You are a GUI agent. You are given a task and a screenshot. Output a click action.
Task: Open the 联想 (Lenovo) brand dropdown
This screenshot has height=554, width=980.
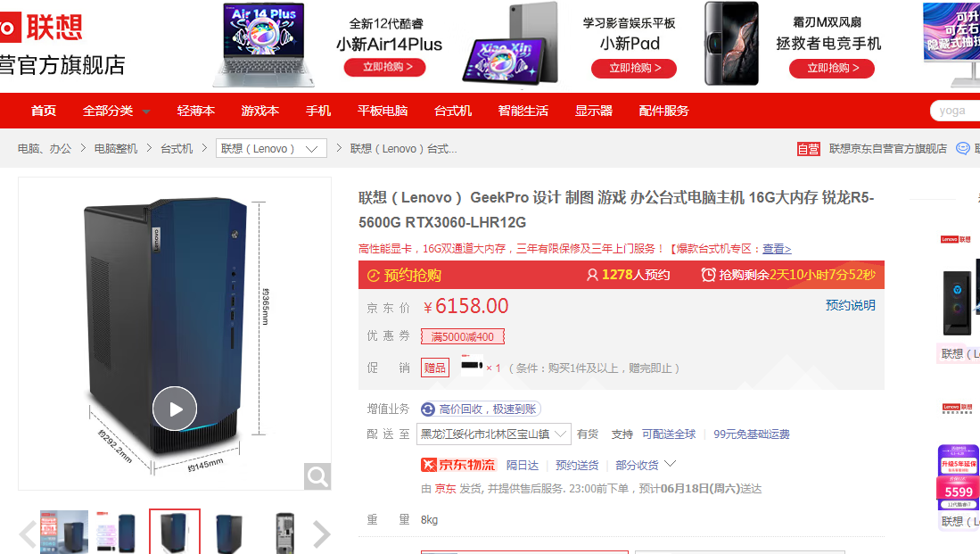pos(271,148)
